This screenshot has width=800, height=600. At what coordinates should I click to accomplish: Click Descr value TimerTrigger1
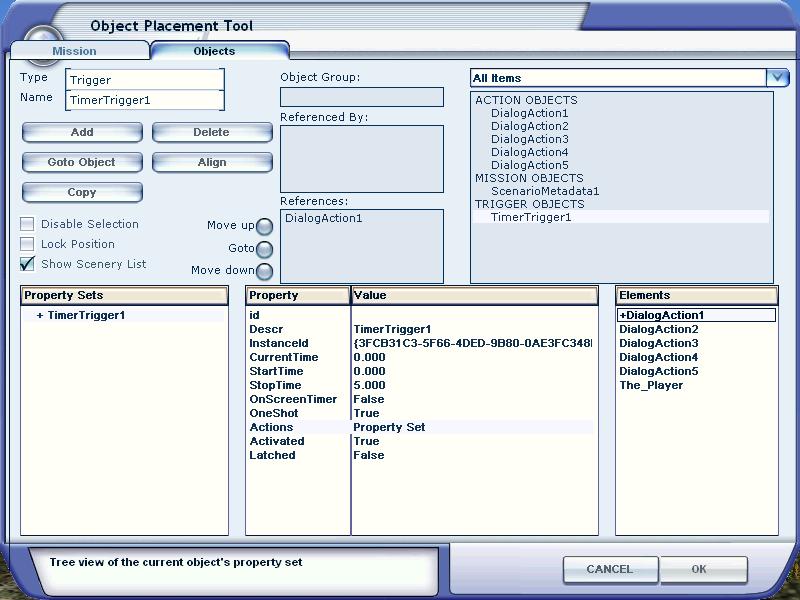pos(392,330)
